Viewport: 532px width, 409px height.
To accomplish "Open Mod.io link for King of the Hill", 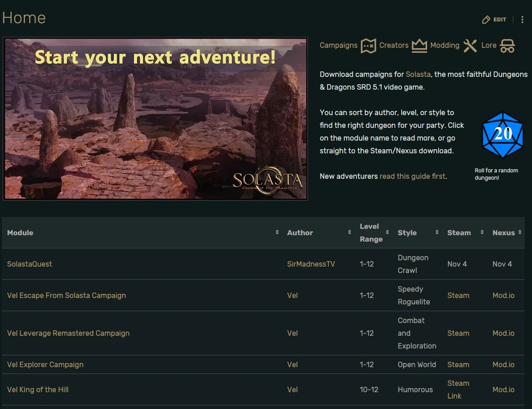I will click(503, 390).
